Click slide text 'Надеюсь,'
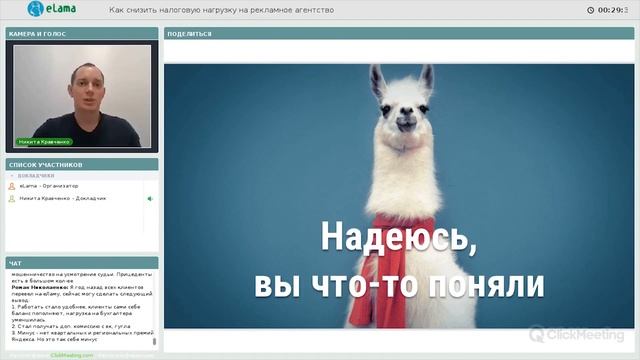 (x=399, y=237)
